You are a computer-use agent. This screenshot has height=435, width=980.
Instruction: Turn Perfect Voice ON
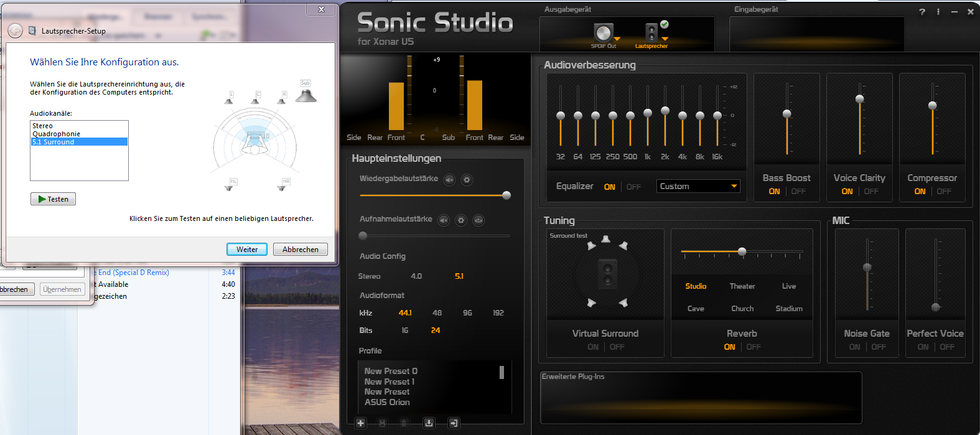[923, 347]
